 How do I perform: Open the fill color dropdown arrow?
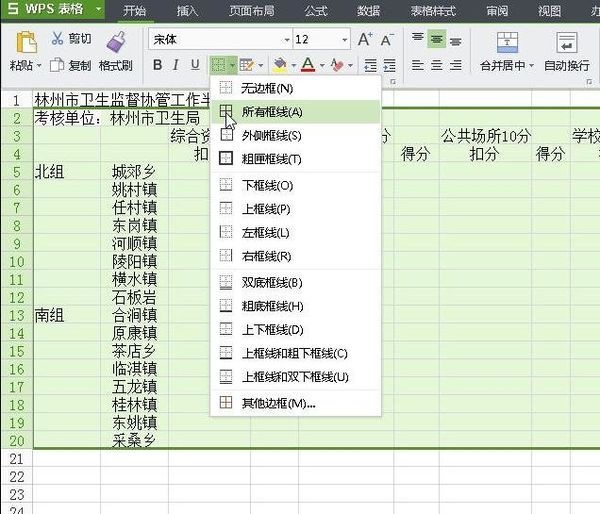293,65
